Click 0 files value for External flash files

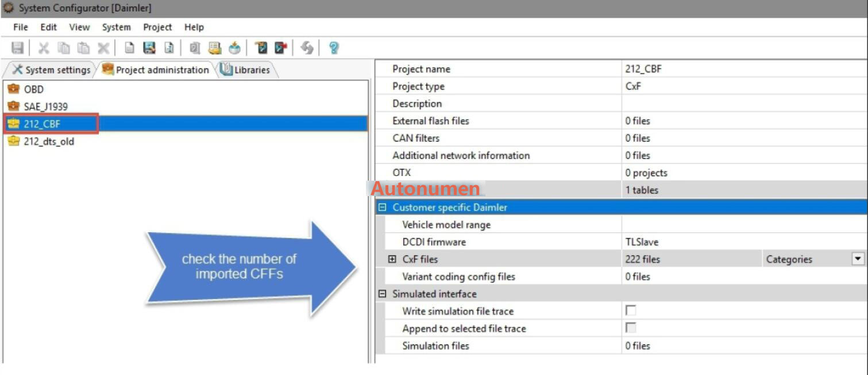(x=638, y=121)
